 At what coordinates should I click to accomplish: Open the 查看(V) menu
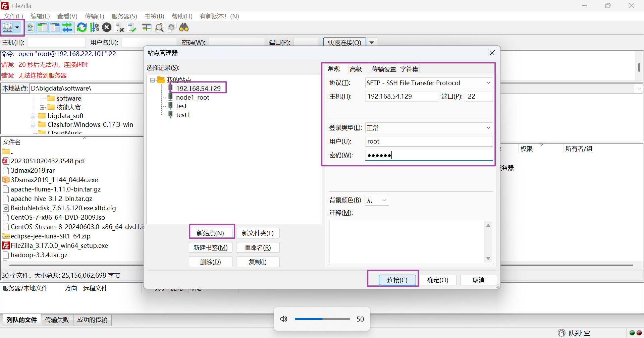coord(67,16)
